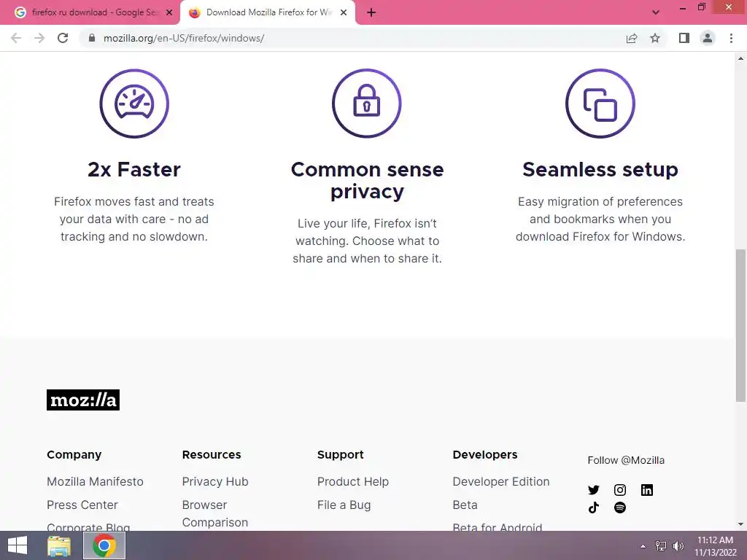Open Mozilla's Instagram icon
This screenshot has height=560, width=747.
click(620, 490)
